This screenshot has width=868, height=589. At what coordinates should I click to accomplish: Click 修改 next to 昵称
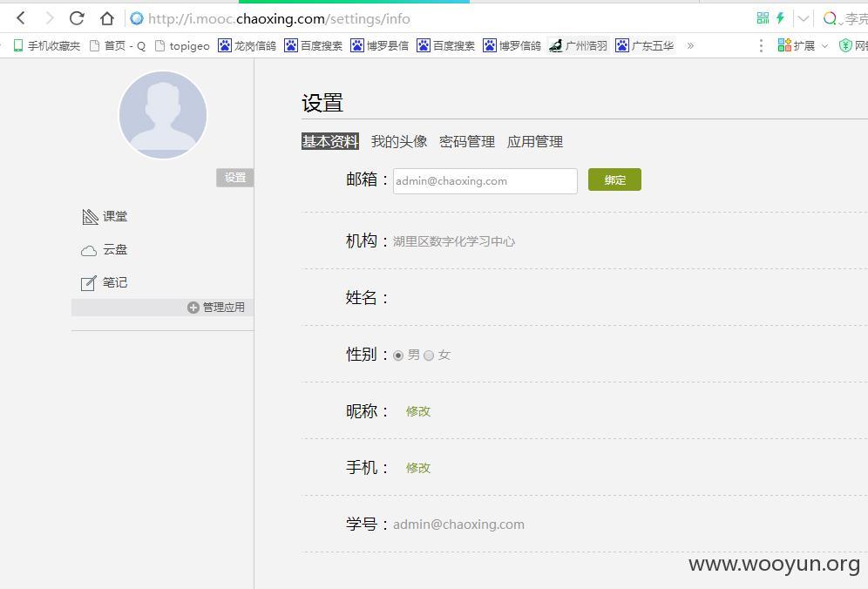click(x=418, y=411)
